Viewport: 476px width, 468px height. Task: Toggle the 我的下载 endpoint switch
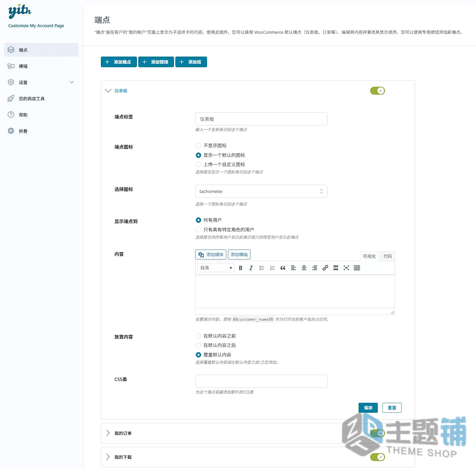click(x=377, y=457)
